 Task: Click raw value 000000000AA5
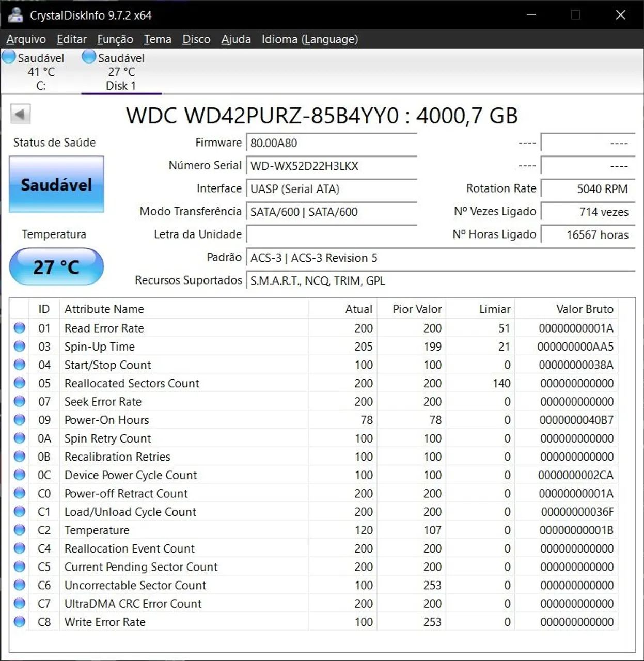tap(575, 347)
